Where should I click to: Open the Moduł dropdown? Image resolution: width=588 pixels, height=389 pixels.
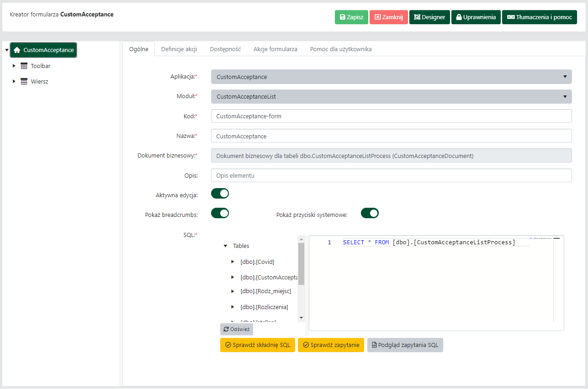[391, 97]
